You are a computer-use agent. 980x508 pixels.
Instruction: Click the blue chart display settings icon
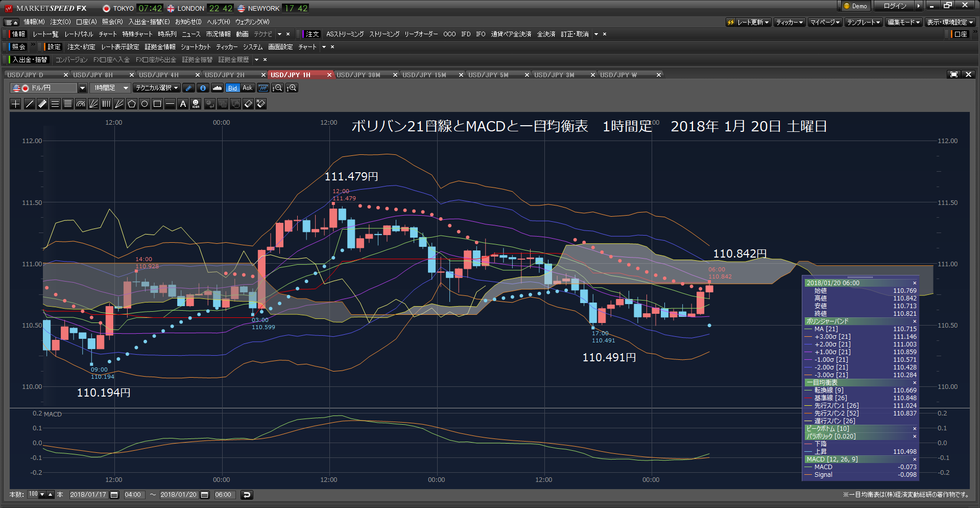[263, 88]
